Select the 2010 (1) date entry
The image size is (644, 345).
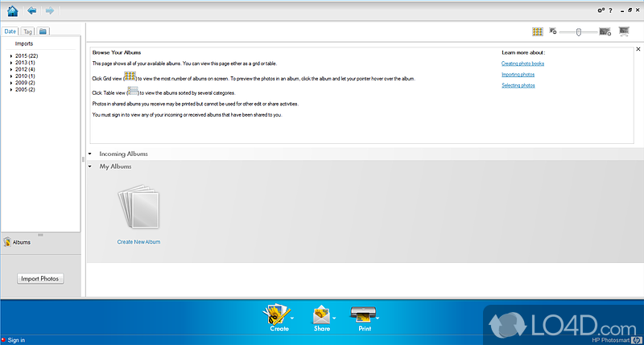point(25,76)
